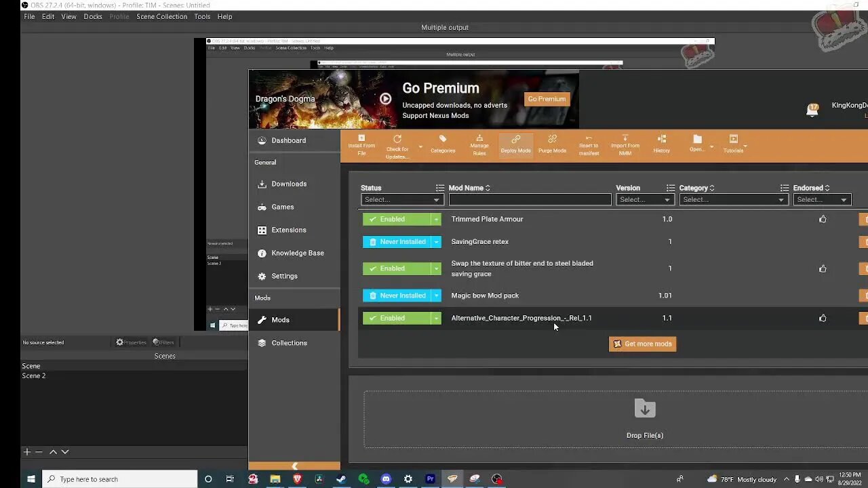Screen dimensions: 868x488
Task: Expand arrow next to Open... toolbar button
Action: point(711,146)
